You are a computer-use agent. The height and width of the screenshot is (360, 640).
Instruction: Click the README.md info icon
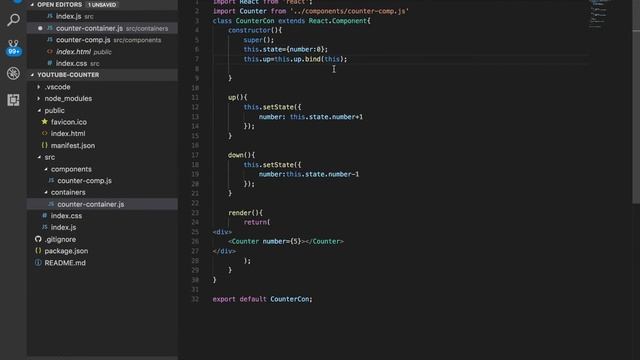point(38,262)
